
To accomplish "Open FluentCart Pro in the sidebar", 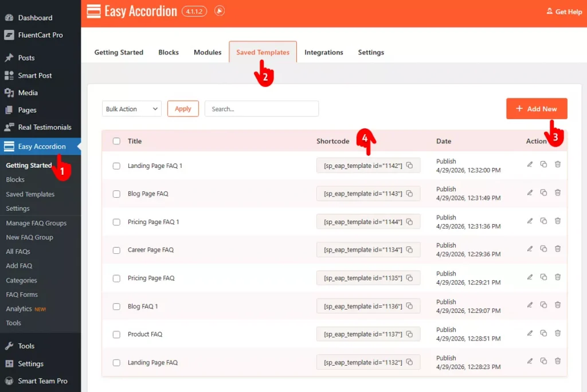I will [x=41, y=35].
